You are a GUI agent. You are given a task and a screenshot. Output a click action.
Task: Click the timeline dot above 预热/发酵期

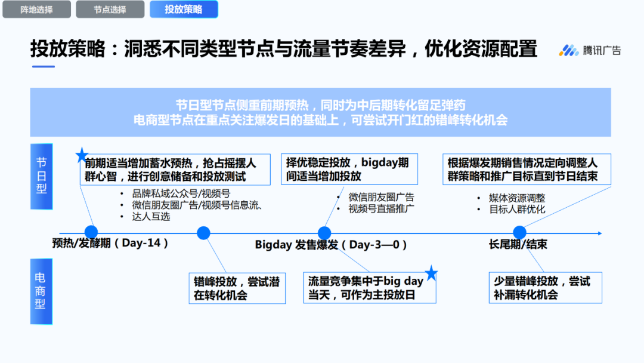(91, 232)
